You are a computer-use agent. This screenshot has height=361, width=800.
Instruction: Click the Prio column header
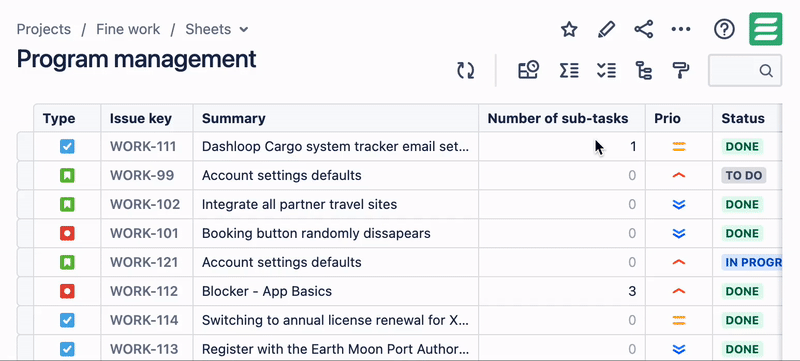[x=679, y=118]
